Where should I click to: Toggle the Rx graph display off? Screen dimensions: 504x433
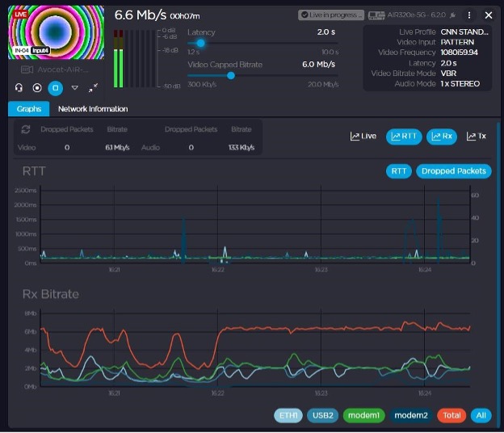point(441,137)
